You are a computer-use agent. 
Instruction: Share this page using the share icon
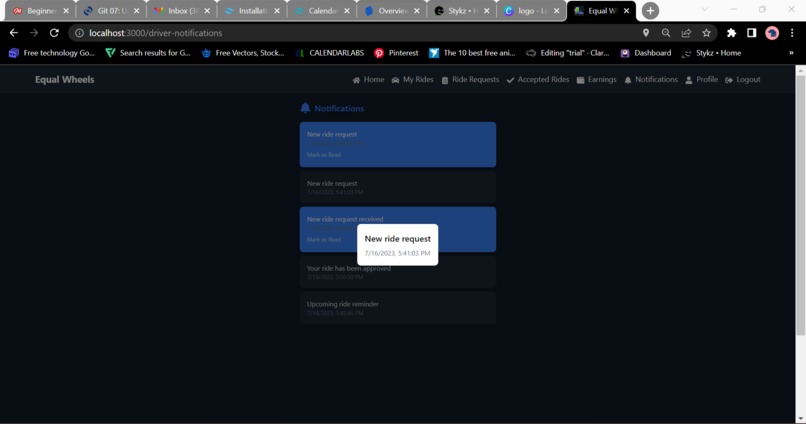686,33
